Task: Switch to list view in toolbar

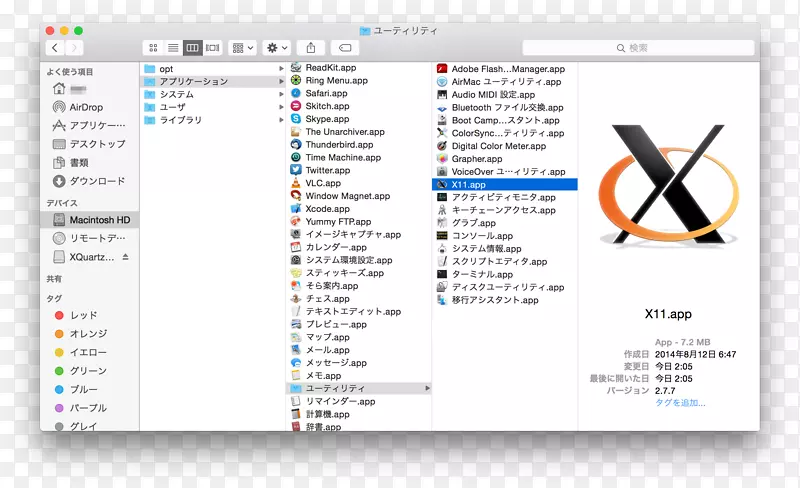Action: [173, 47]
